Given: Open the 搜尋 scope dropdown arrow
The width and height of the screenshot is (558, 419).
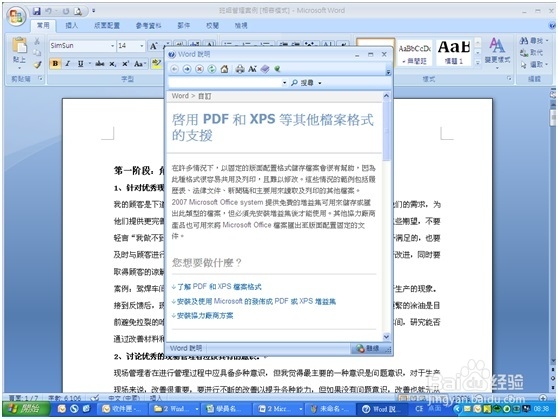Looking at the screenshot, I should (320, 83).
